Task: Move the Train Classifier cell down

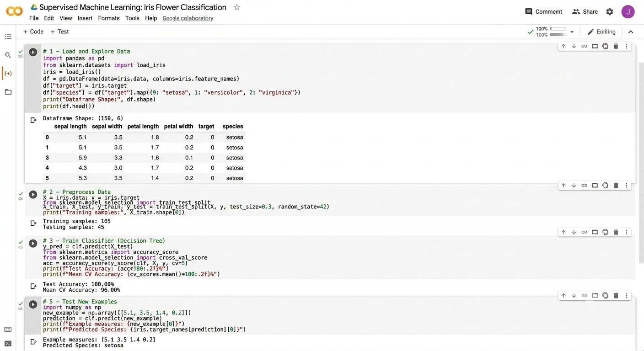Action: [x=574, y=232]
